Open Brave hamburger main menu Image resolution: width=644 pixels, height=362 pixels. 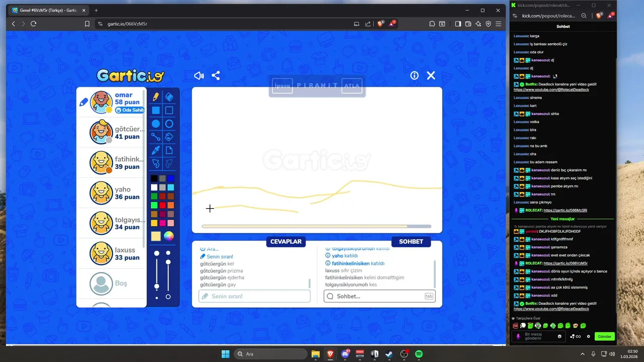click(499, 24)
